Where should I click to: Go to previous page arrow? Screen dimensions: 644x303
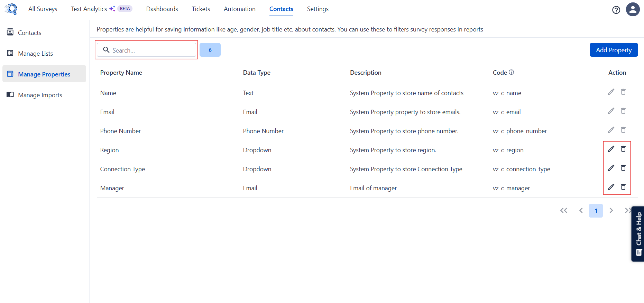581,211
